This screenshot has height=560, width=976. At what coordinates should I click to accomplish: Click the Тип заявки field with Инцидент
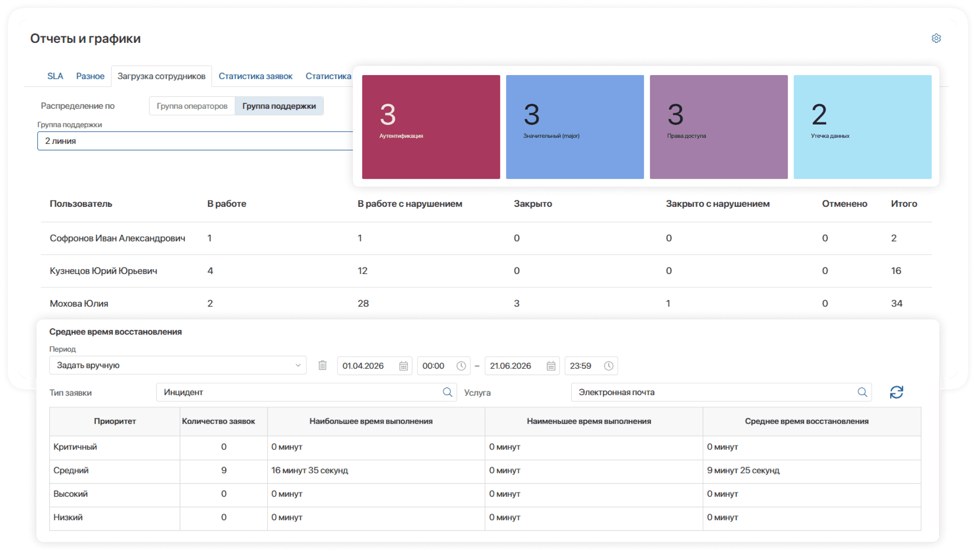[306, 392]
